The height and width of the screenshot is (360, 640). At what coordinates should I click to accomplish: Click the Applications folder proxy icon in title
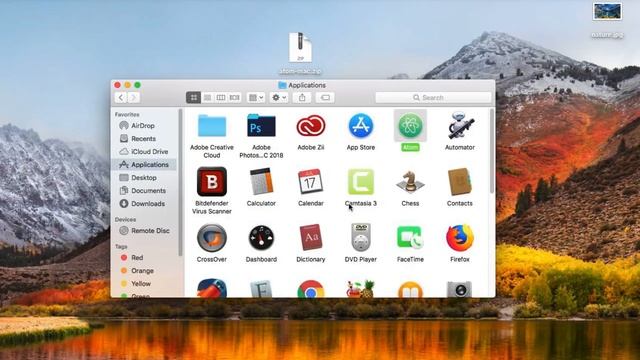(x=282, y=85)
